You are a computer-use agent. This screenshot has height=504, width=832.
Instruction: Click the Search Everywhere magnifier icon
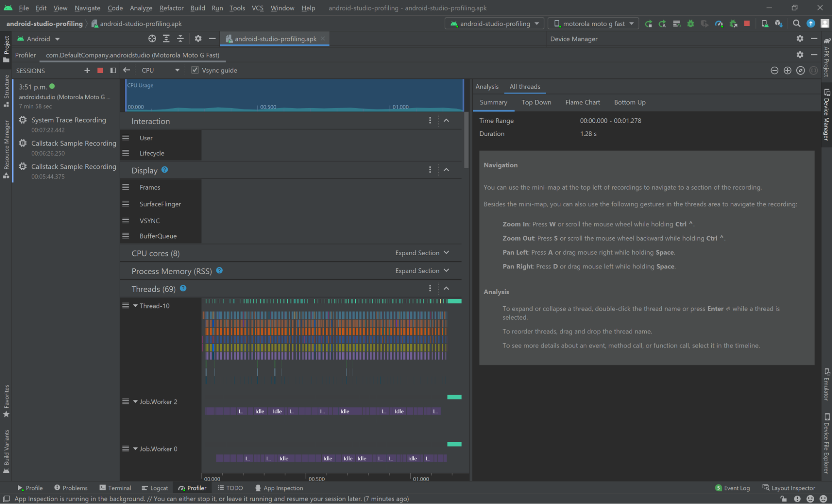coord(797,24)
